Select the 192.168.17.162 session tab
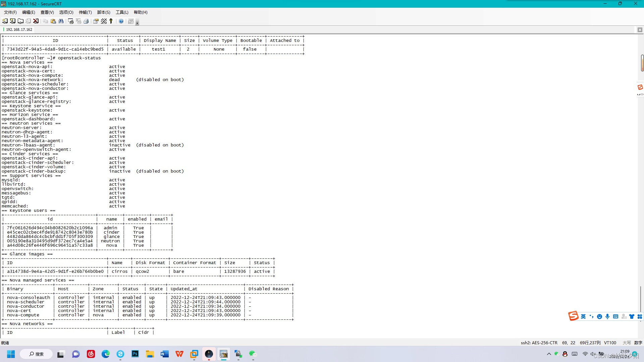The width and height of the screenshot is (644, 362). [18, 29]
